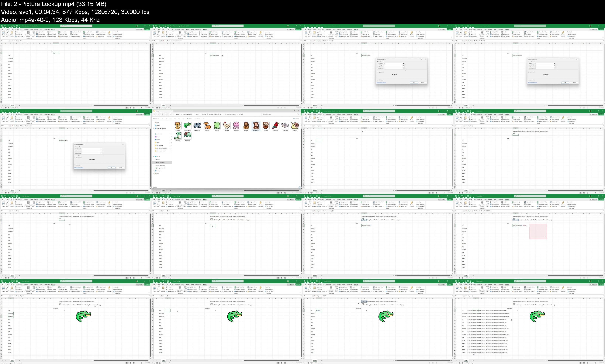Click the Udemy breadcrumb in address bar
The image size is (605, 364).
point(204,115)
